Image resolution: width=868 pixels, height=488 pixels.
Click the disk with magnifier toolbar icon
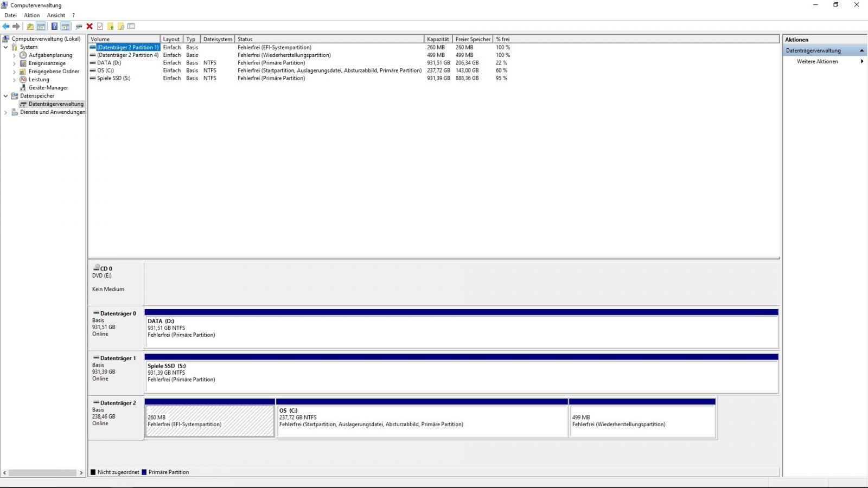79,26
